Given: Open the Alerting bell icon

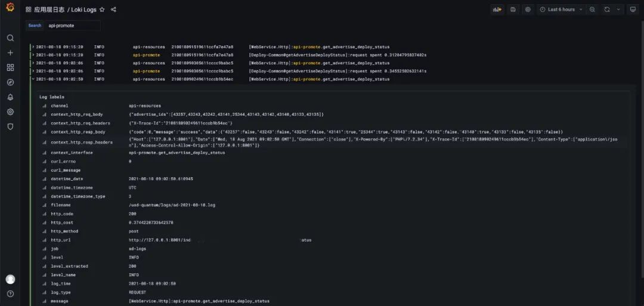Looking at the screenshot, I should [10, 97].
